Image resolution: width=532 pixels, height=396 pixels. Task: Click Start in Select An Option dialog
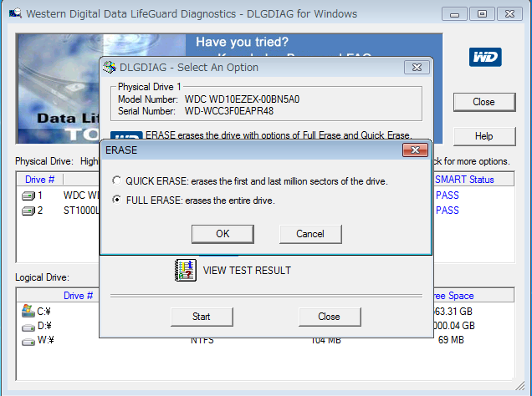click(202, 317)
